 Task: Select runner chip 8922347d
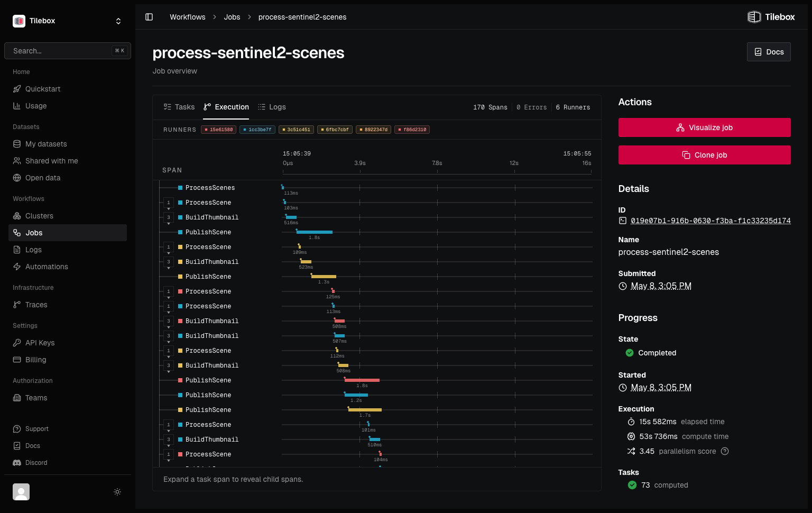pos(373,130)
